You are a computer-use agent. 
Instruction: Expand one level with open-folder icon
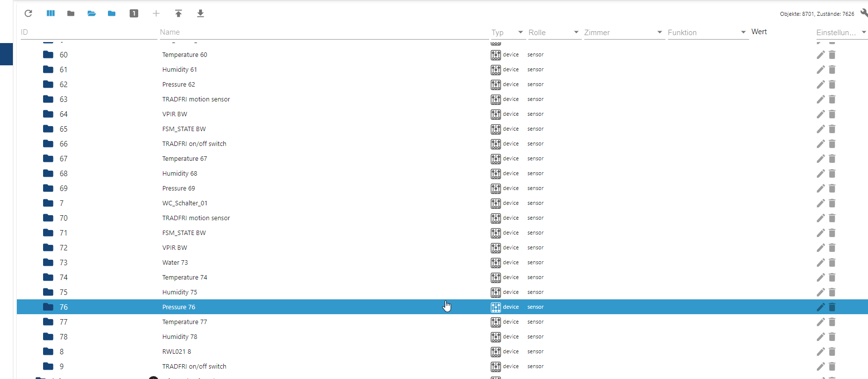[92, 13]
